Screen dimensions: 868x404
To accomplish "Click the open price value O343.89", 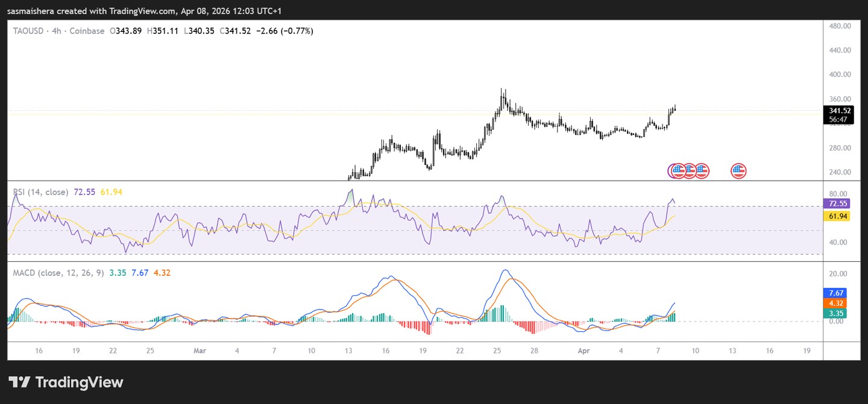I will pos(125,31).
